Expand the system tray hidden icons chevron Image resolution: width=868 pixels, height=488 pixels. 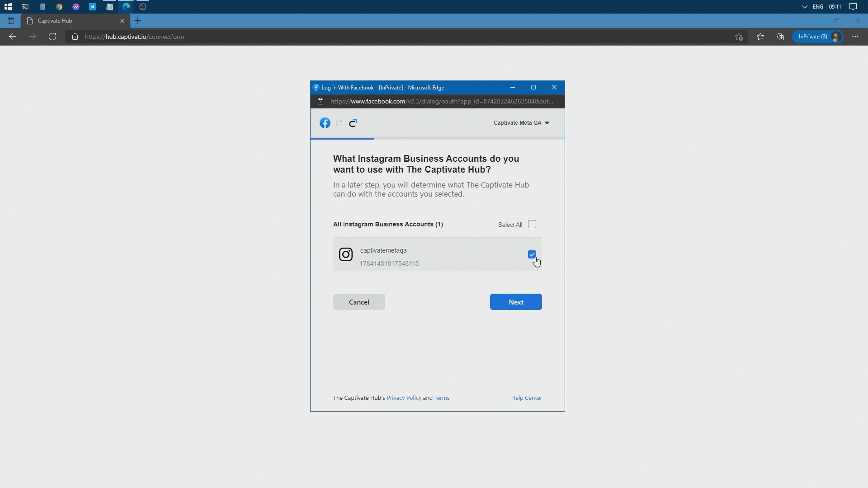click(x=804, y=7)
